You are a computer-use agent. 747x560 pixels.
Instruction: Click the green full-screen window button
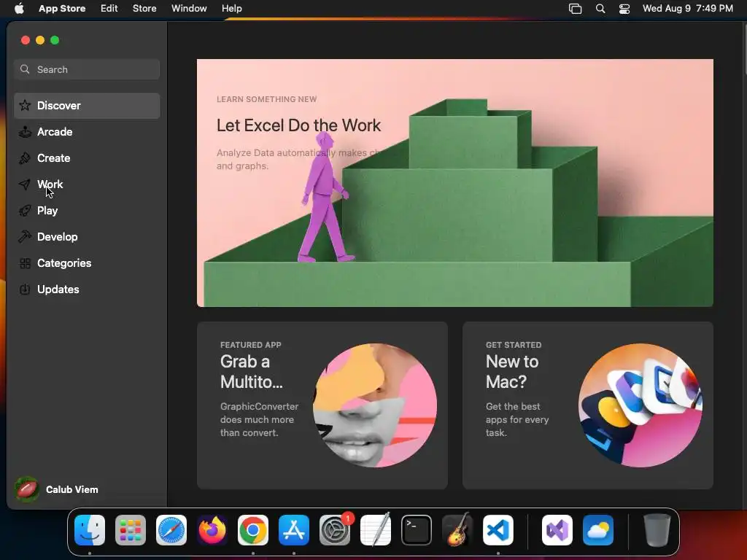pos(55,40)
